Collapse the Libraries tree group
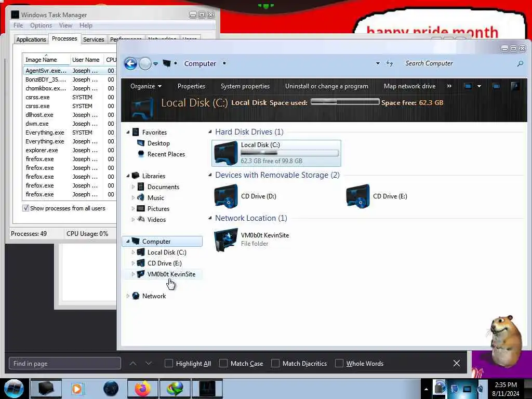This screenshot has height=399, width=532. (128, 176)
